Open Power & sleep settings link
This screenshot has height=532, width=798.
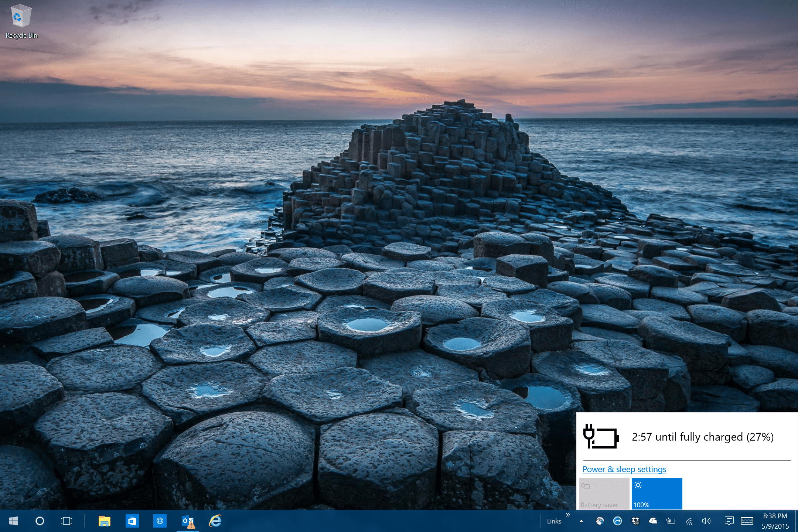tap(624, 469)
